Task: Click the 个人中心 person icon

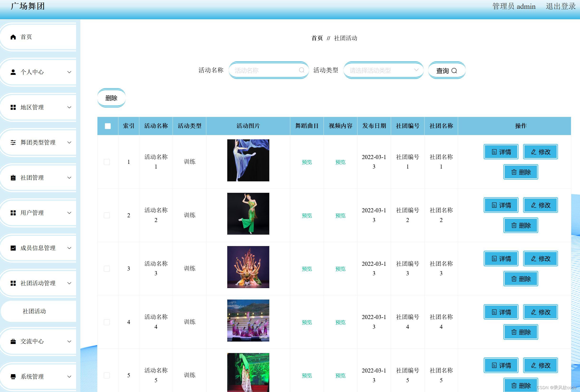Action: click(14, 72)
